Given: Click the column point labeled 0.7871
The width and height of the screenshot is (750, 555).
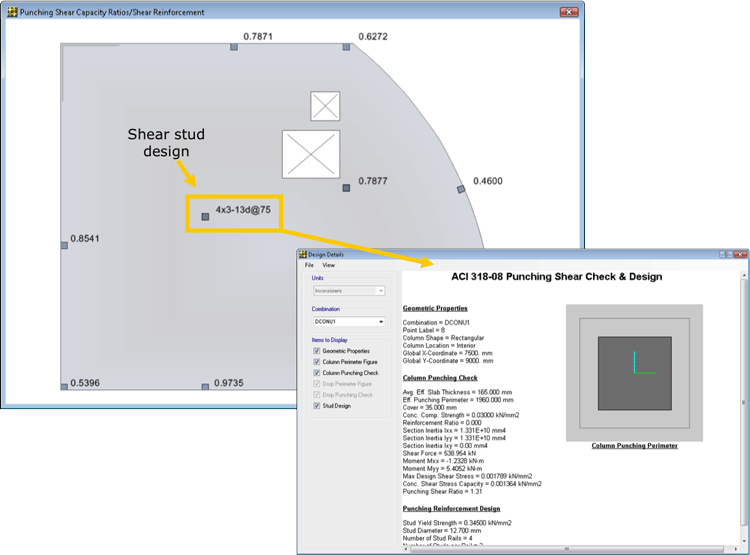Looking at the screenshot, I should [234, 47].
